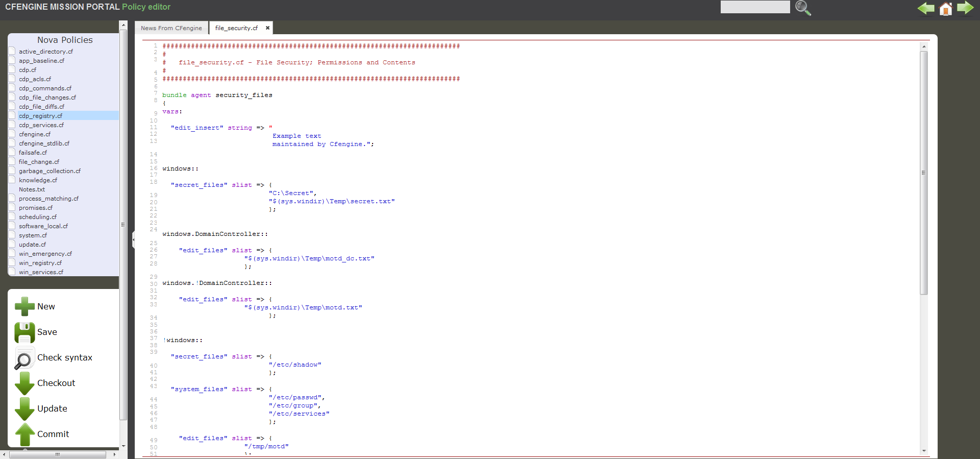Screen dimensions: 980x459
Task: Click the green plus New icon
Action: pyautogui.click(x=24, y=307)
